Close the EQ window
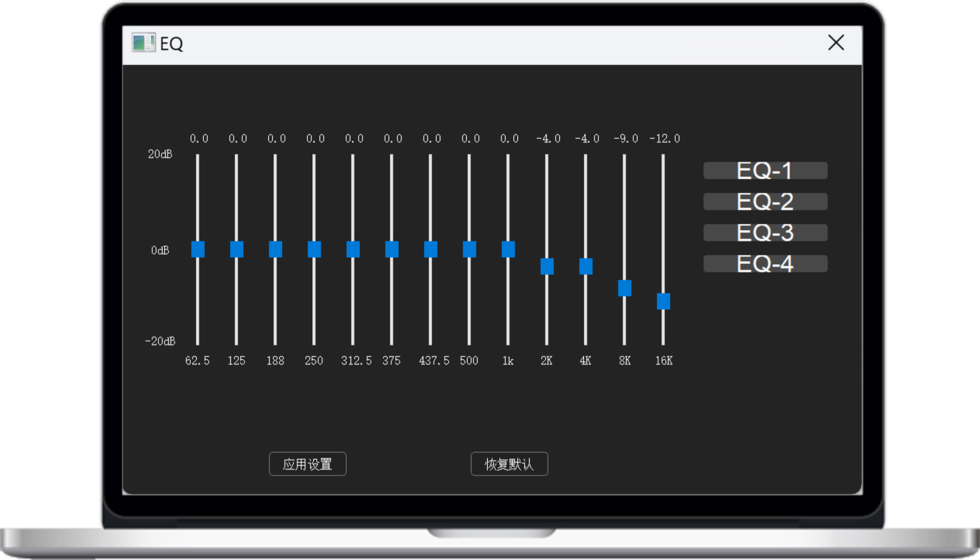 [836, 43]
